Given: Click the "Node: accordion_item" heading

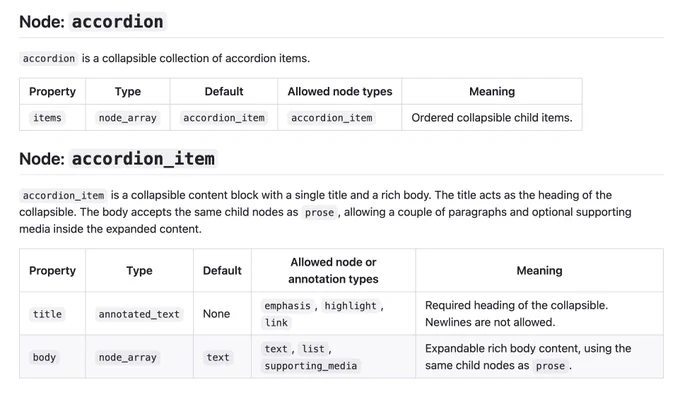Looking at the screenshot, I should [117, 158].
